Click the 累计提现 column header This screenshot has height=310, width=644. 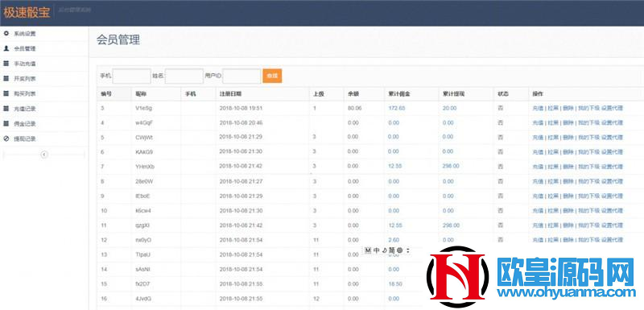(453, 93)
